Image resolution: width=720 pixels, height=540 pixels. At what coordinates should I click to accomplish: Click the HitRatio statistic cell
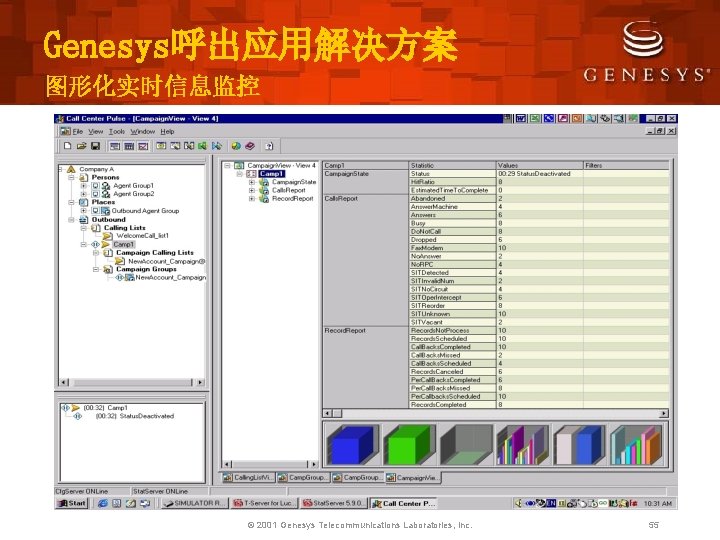[452, 182]
